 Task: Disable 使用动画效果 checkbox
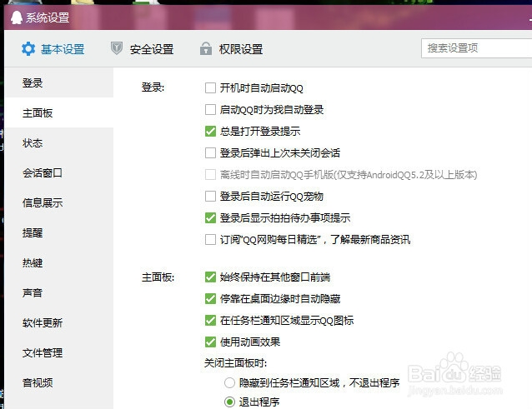click(x=210, y=342)
